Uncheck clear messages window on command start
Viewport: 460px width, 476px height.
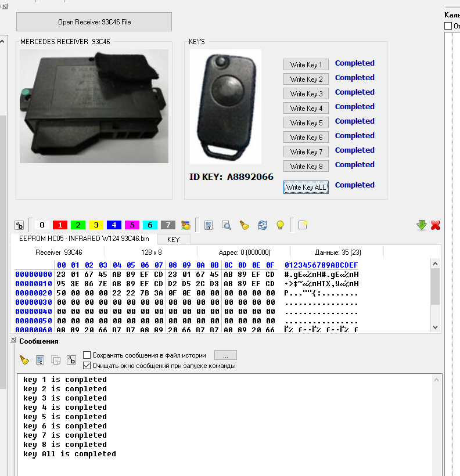click(87, 366)
